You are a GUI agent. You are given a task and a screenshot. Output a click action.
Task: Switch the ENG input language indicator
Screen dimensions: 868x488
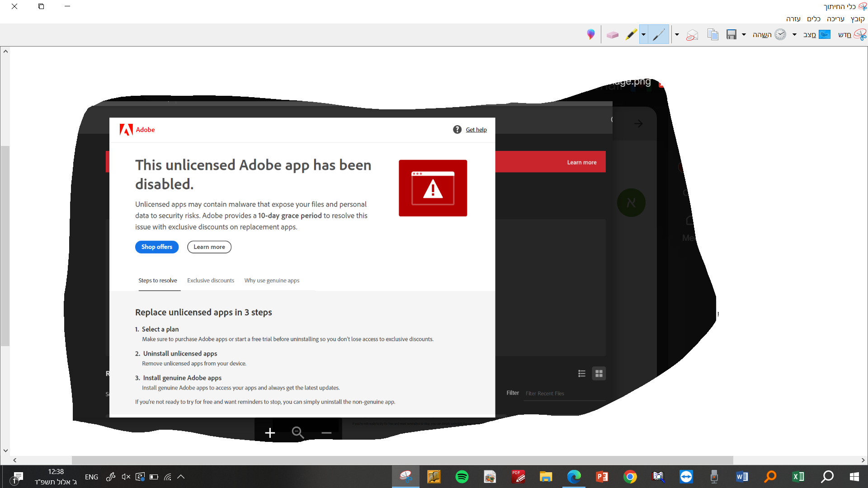91,477
